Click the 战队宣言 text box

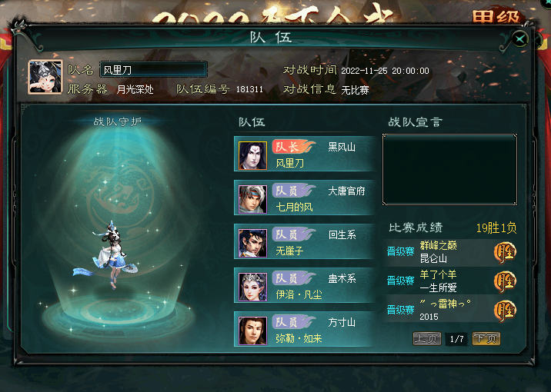pyautogui.click(x=449, y=170)
